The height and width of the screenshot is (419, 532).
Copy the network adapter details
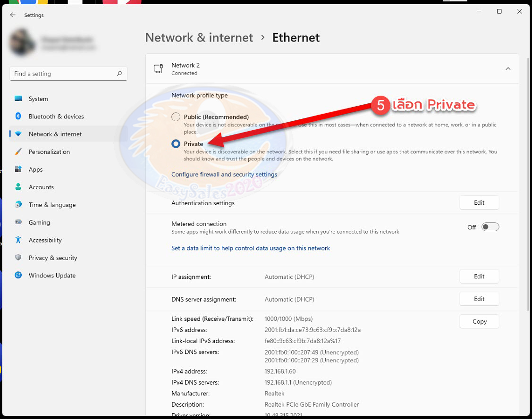[479, 321]
